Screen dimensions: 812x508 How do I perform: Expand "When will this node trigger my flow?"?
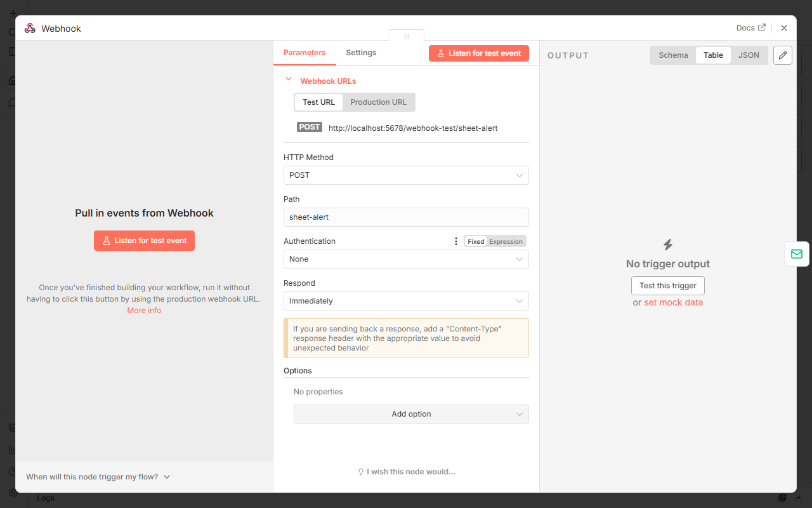tap(98, 477)
